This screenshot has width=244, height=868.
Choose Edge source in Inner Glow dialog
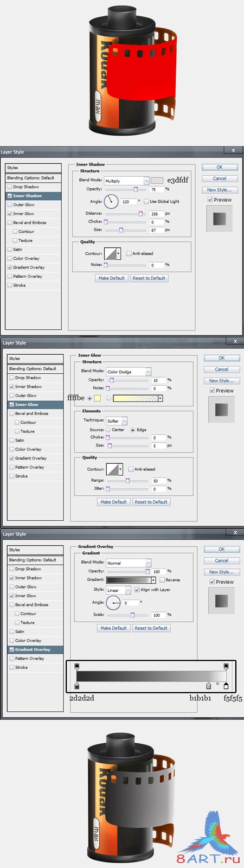tap(133, 430)
